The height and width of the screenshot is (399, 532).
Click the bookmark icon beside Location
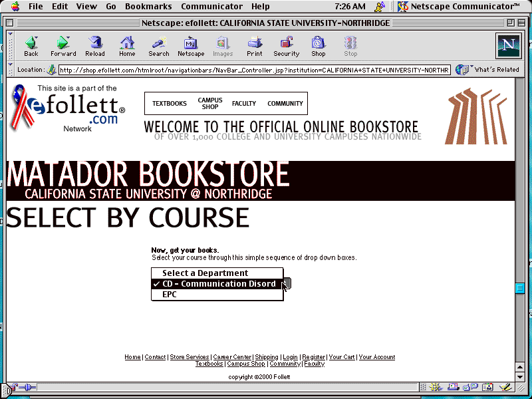(52, 70)
